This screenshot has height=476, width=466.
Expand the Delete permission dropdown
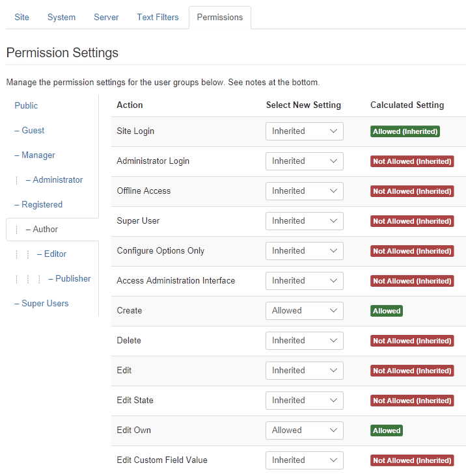tap(305, 341)
